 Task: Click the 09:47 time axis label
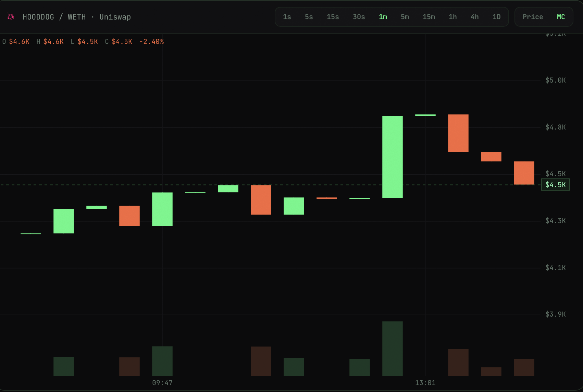(162, 383)
